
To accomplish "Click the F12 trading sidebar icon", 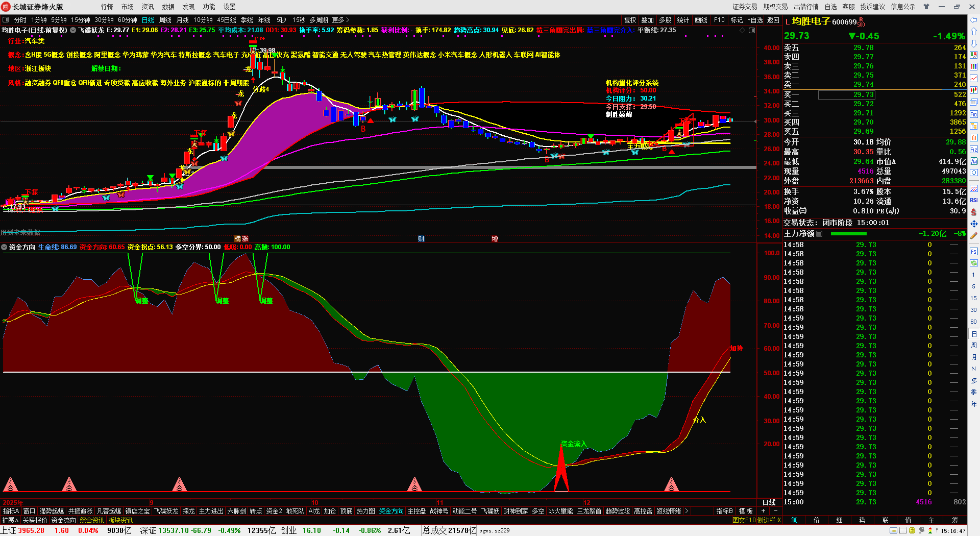I will 974,150.
